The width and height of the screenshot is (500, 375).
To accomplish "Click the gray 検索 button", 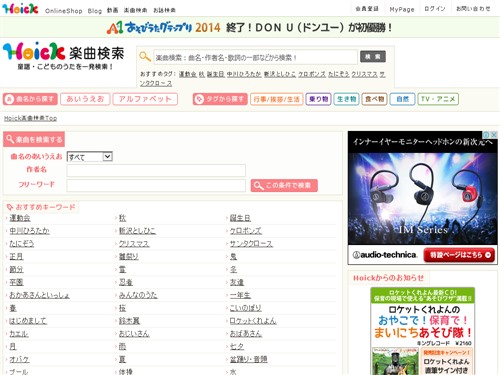I will tap(373, 57).
